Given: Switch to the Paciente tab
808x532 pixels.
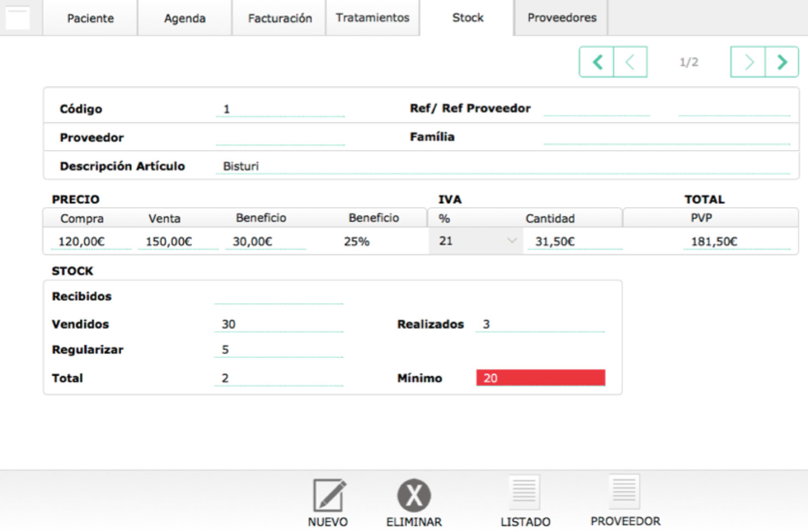Looking at the screenshot, I should (90, 18).
